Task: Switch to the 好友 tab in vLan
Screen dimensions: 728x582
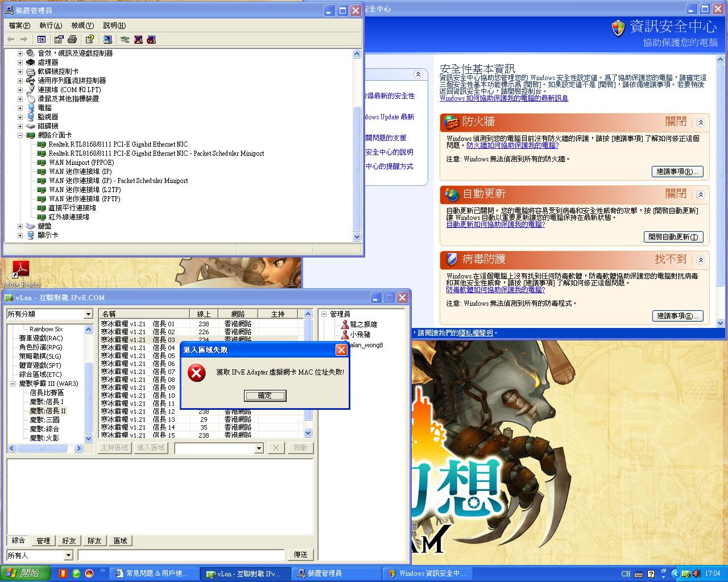Action: pyautogui.click(x=69, y=541)
